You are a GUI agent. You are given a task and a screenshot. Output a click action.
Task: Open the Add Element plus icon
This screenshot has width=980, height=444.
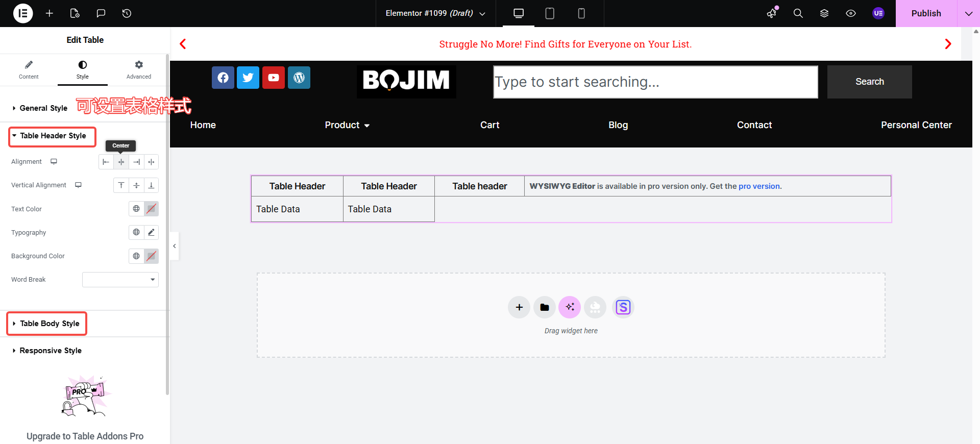(x=50, y=13)
